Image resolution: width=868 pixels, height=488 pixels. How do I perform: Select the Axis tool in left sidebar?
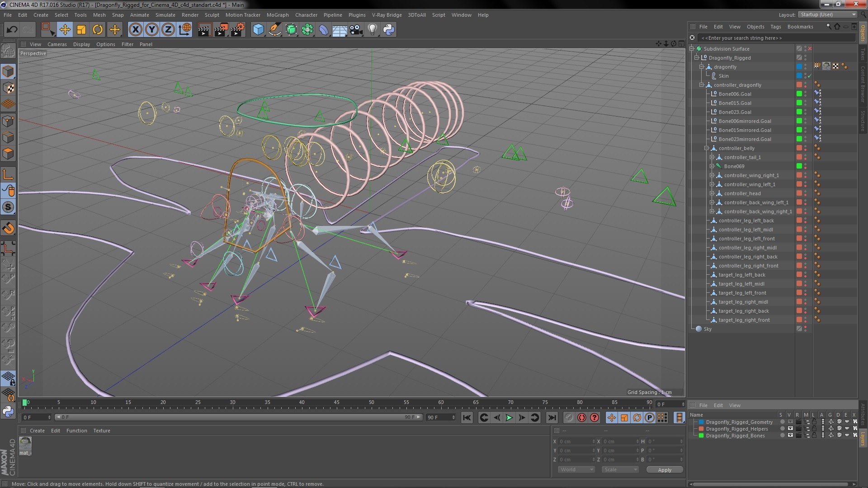[x=8, y=174]
